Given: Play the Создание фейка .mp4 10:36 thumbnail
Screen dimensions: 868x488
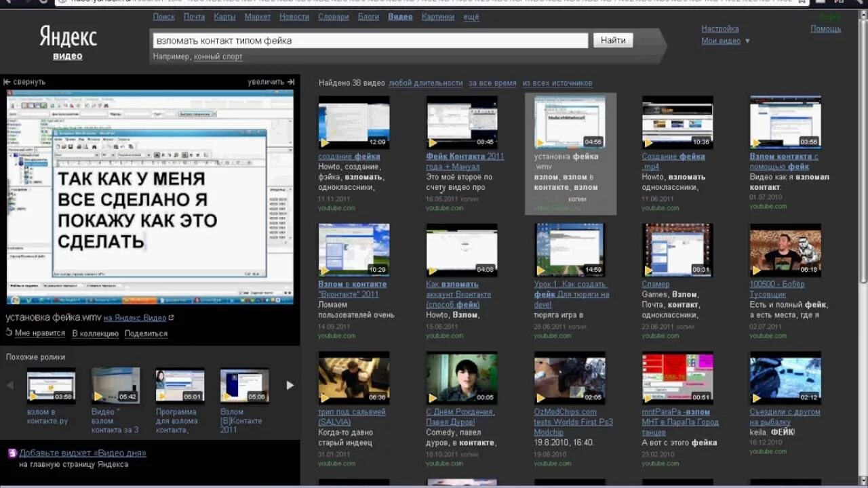Looking at the screenshot, I should (x=677, y=123).
